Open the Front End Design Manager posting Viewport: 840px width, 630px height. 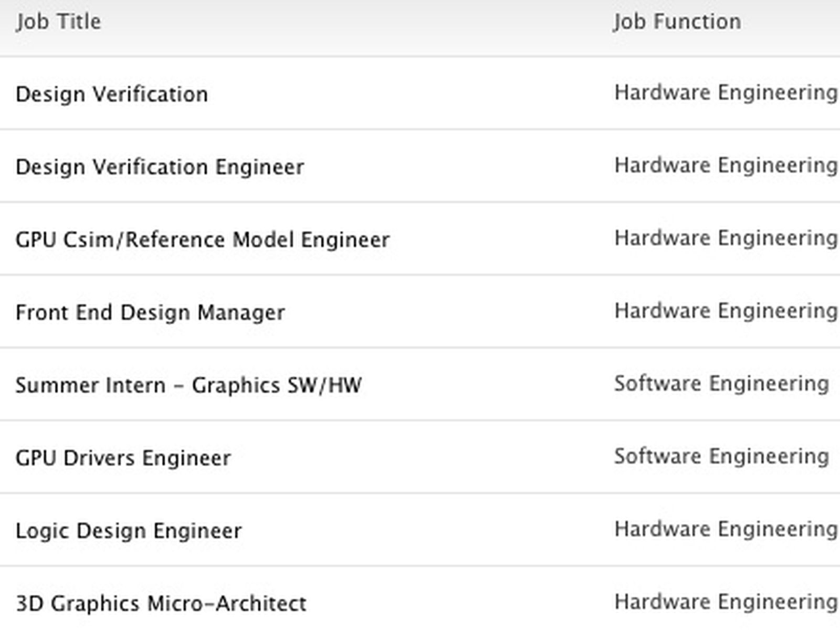(x=150, y=312)
